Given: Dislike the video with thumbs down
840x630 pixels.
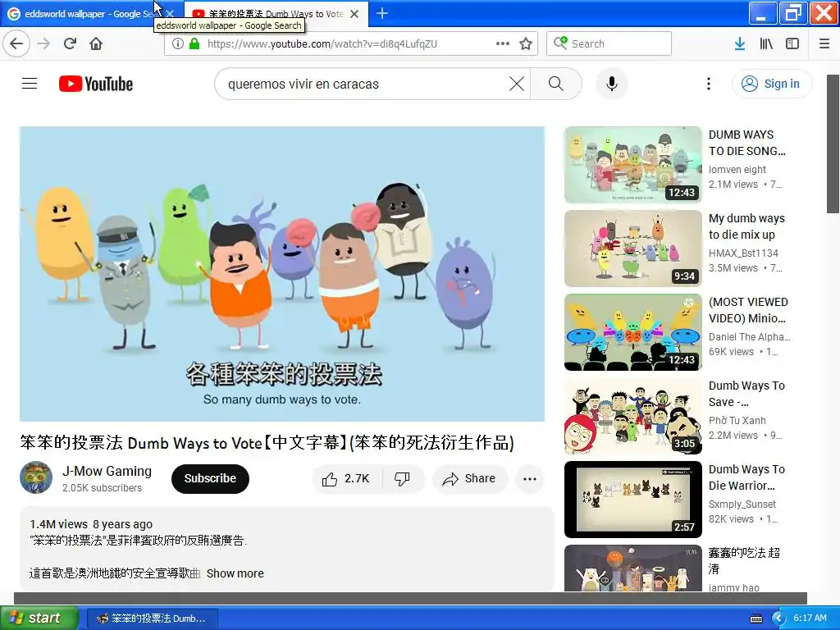Looking at the screenshot, I should (x=403, y=478).
